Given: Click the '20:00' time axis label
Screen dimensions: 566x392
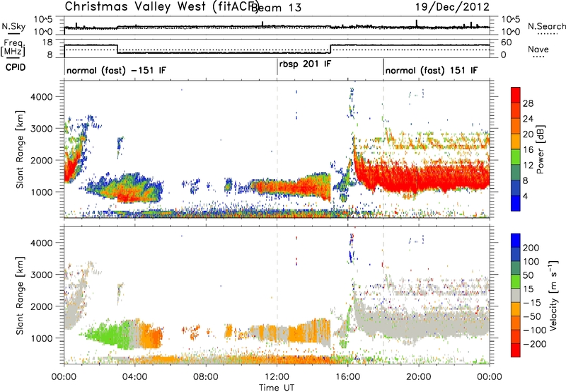Looking at the screenshot, I should pyautogui.click(x=418, y=377).
